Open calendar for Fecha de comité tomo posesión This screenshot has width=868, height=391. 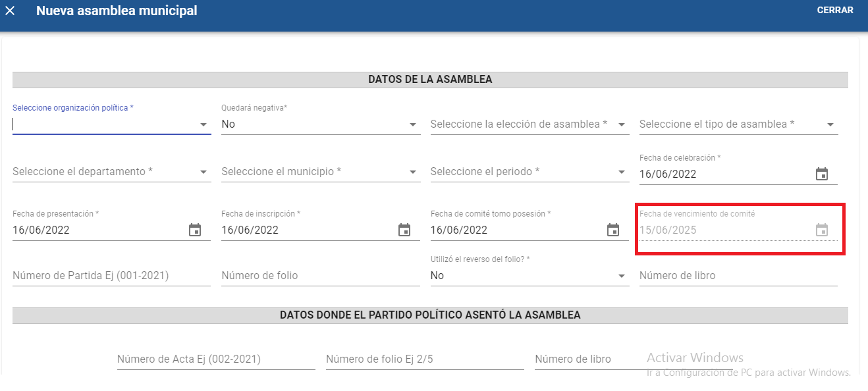(613, 230)
